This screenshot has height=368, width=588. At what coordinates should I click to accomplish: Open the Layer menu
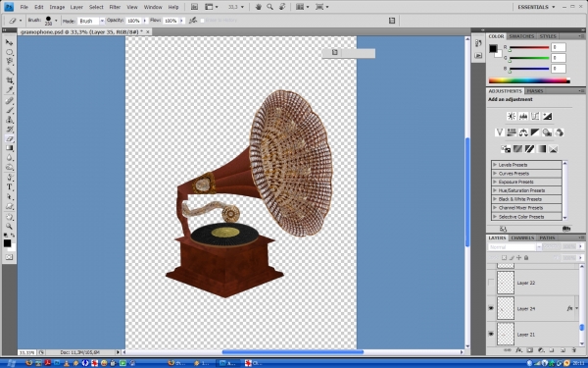(x=76, y=7)
